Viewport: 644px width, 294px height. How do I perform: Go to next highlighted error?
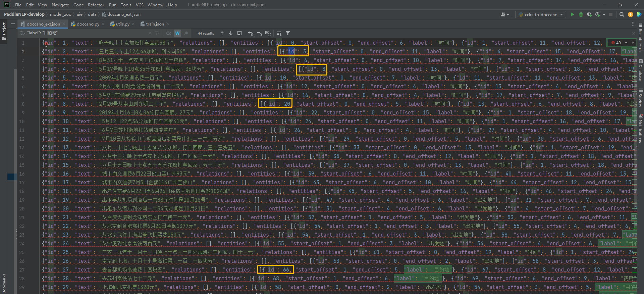(633, 43)
